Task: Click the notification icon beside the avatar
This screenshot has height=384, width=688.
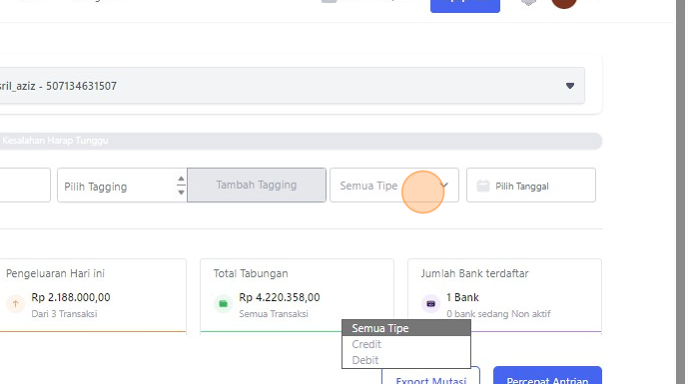Action: click(528, 3)
